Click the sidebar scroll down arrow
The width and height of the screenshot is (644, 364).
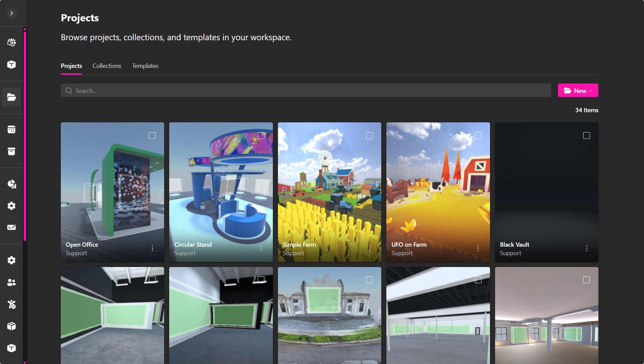(x=25, y=362)
